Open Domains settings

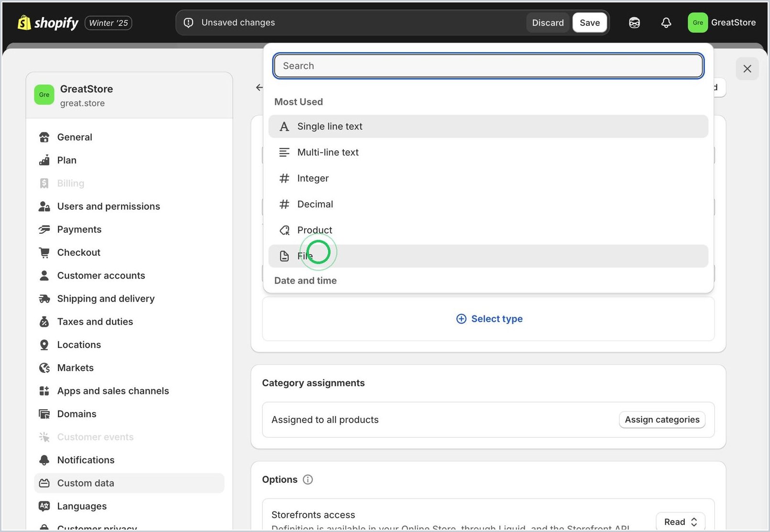click(x=129, y=414)
